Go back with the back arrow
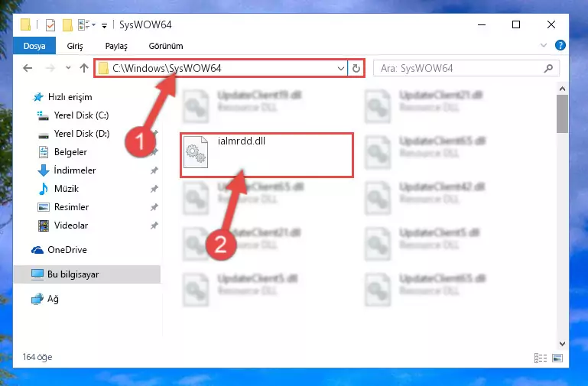The width and height of the screenshot is (588, 386). pos(28,68)
